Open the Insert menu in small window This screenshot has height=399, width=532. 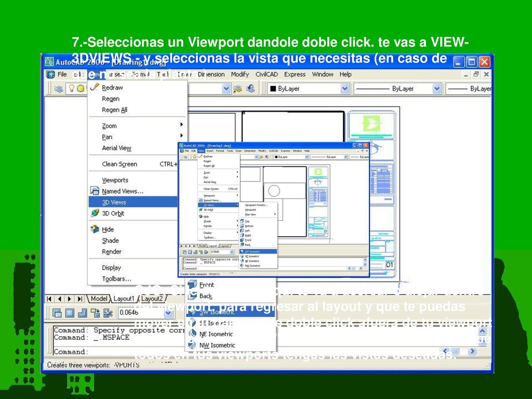point(210,151)
